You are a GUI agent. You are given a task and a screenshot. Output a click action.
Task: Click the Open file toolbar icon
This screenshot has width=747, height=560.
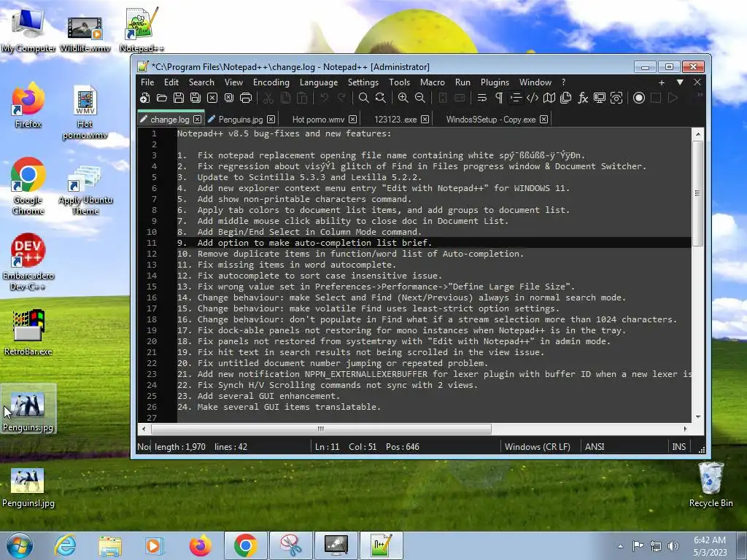click(162, 98)
